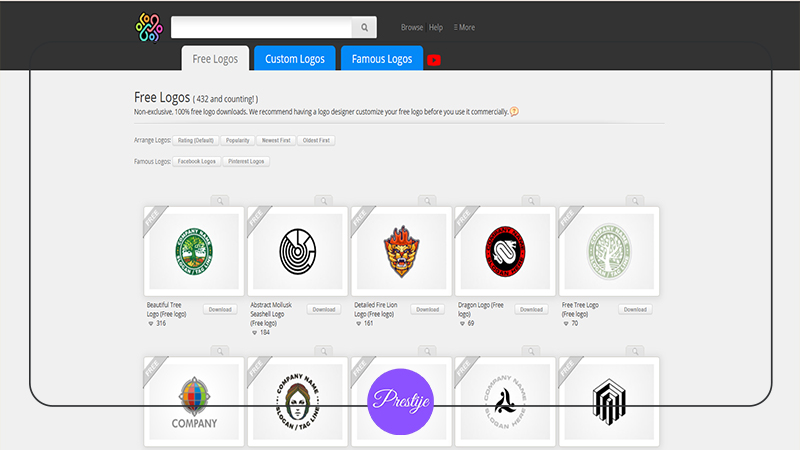Open the triskelion Company Name logo thumbnail
Viewport: 800px width, 450px height.
click(505, 402)
